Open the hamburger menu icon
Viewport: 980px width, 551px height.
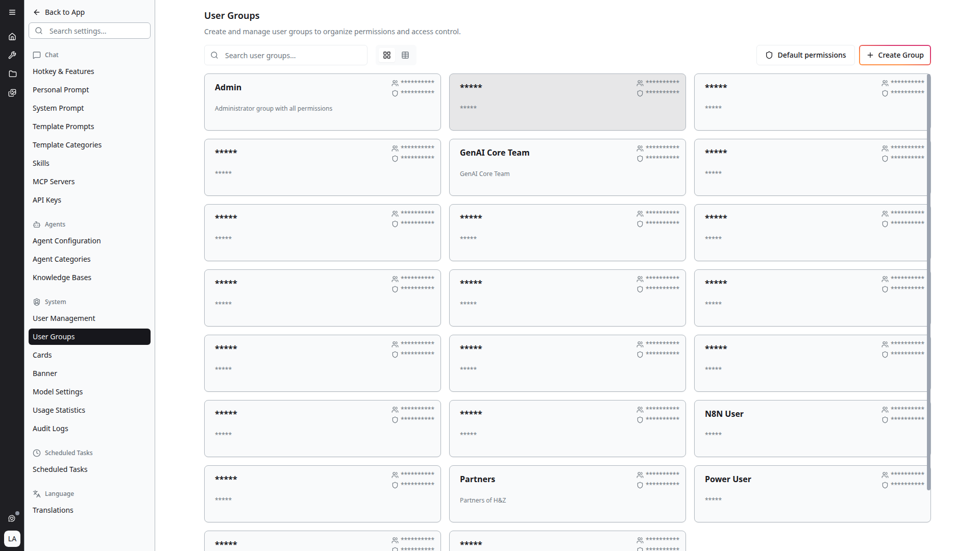pyautogui.click(x=12, y=12)
